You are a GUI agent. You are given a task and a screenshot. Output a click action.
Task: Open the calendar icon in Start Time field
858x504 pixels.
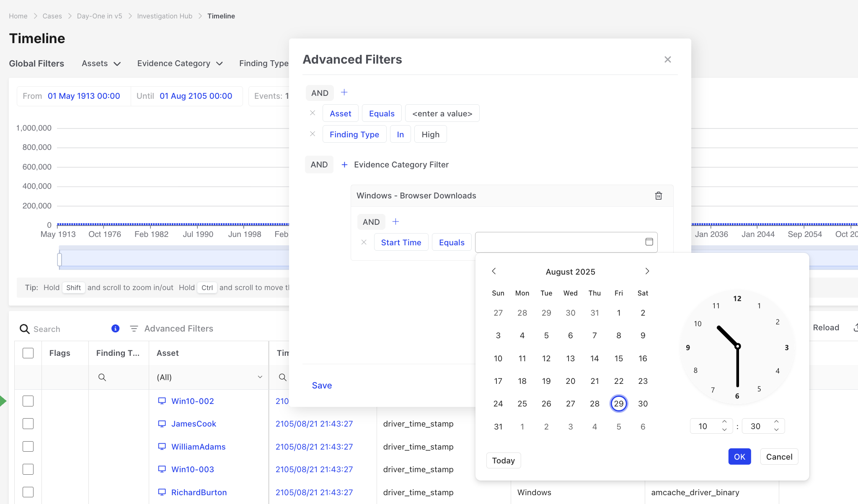coord(649,242)
